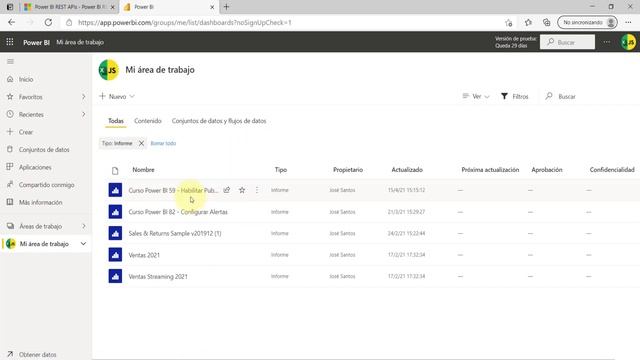The width and height of the screenshot is (640, 360).
Task: Reload the browser page
Action: 48,22
